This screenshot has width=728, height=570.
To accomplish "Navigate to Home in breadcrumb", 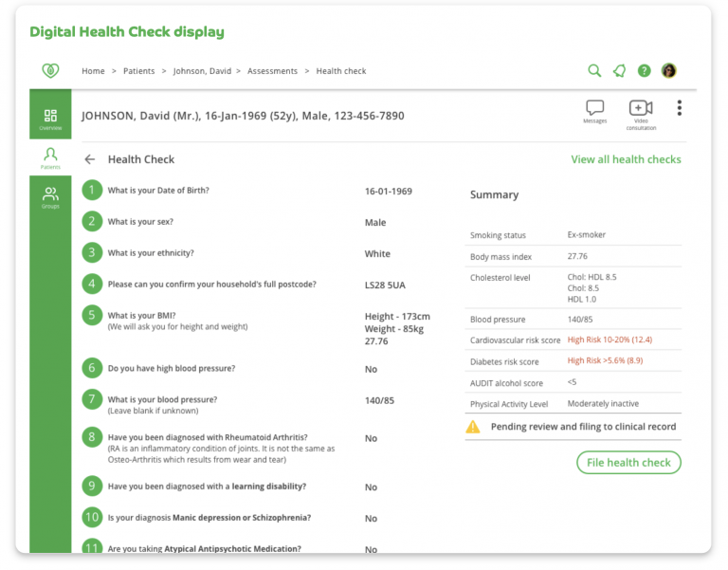I will [93, 71].
